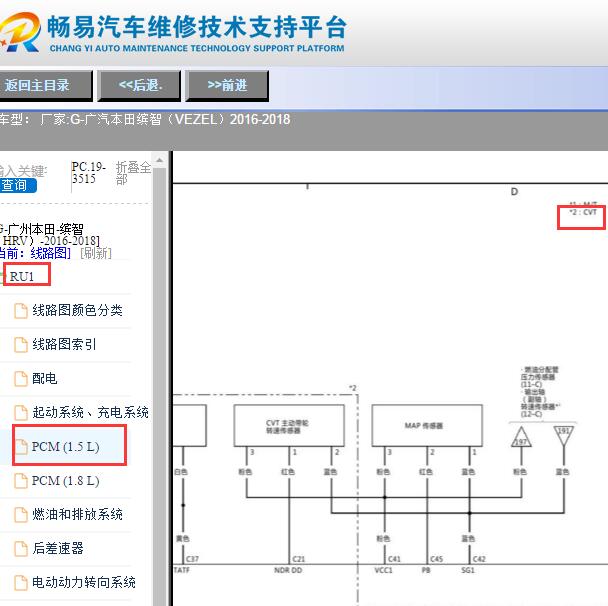Viewport: 608px width, 606px height.
Task: Click document icon beside 燃油和排放系统
Action: [21, 514]
